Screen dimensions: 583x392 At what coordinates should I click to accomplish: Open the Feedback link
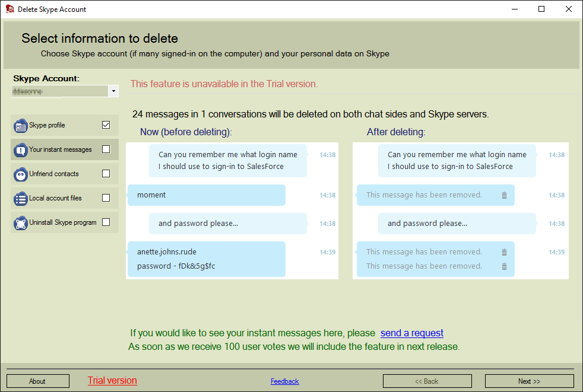pos(285,381)
